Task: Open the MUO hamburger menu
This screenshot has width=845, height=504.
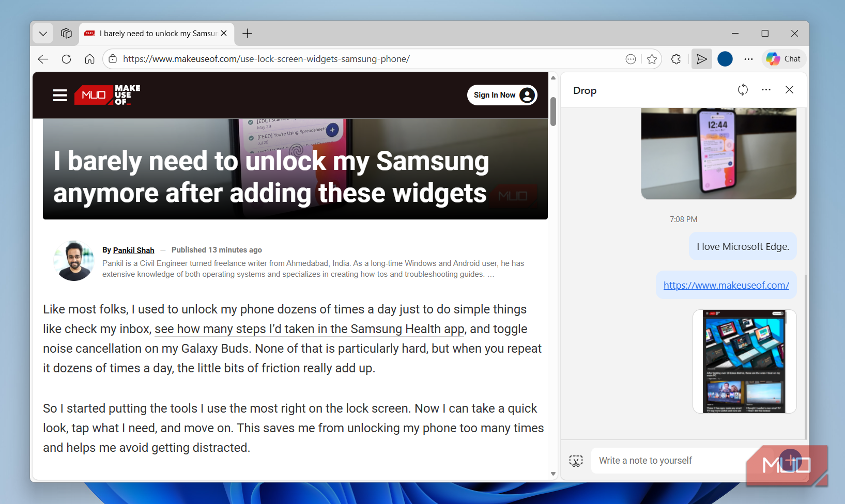Action: pos(60,95)
